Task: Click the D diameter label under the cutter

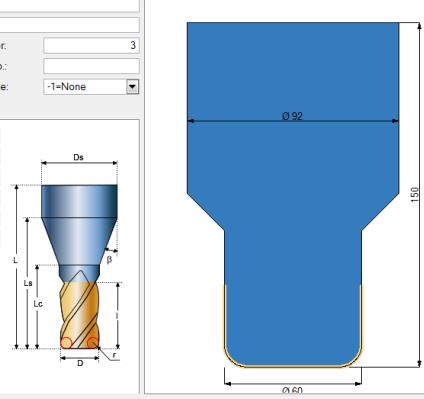Action: 80,363
